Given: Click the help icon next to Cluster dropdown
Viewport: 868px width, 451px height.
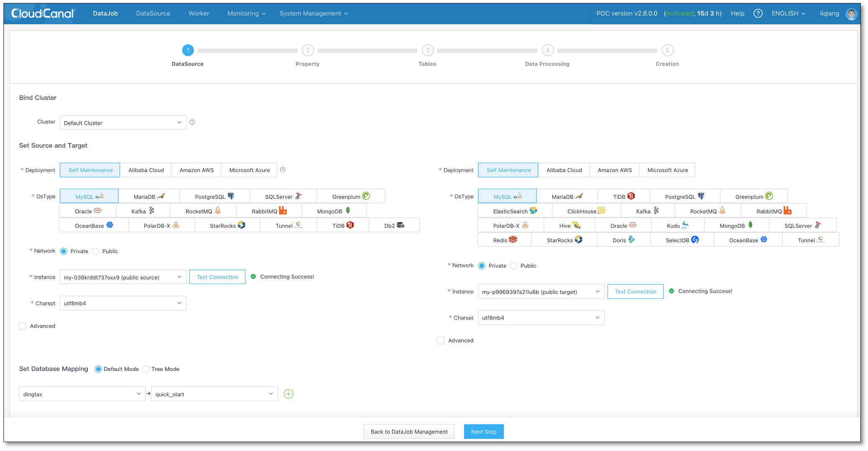Looking at the screenshot, I should point(192,122).
